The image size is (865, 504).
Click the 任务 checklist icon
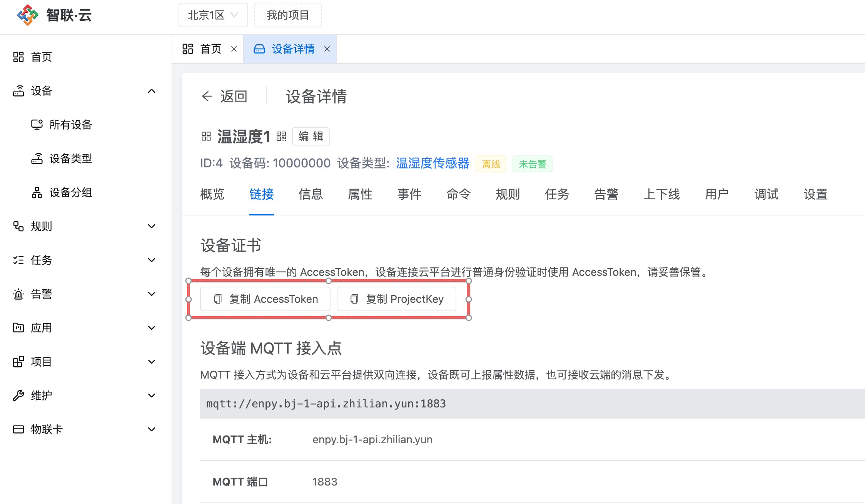tap(18, 260)
